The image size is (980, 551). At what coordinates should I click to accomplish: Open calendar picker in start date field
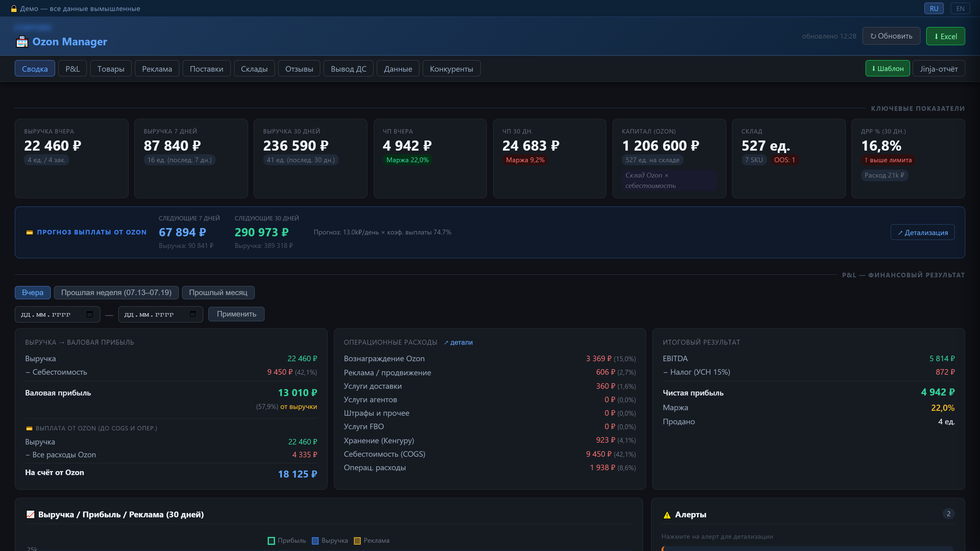[x=90, y=314]
